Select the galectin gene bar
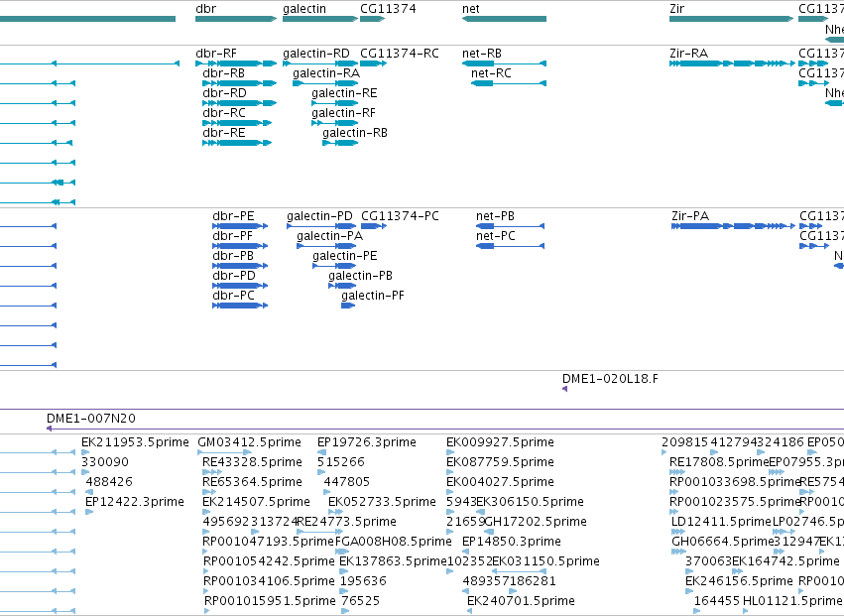844x616 pixels. click(320, 19)
